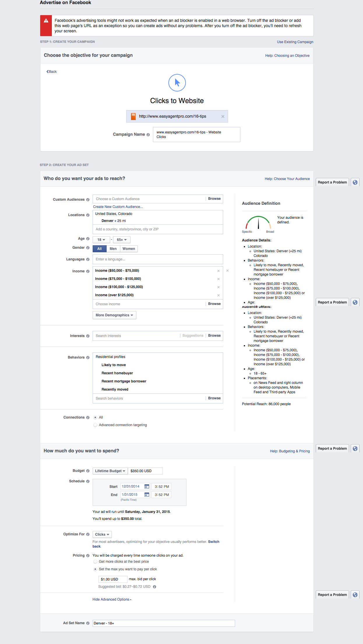Click the info icon beside Budget
The width and height of the screenshot is (363, 644).
coord(88,471)
